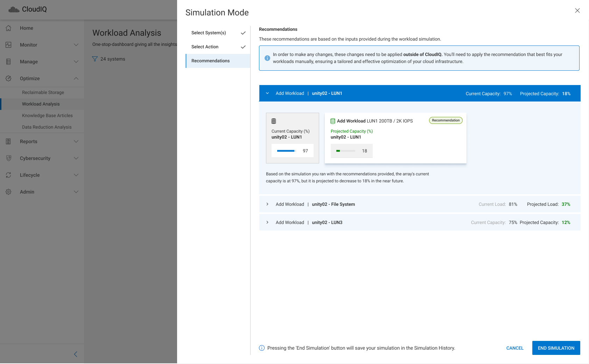The width and height of the screenshot is (589, 364).
Task: Collapse the sidebar with the left arrow
Action: click(x=76, y=354)
